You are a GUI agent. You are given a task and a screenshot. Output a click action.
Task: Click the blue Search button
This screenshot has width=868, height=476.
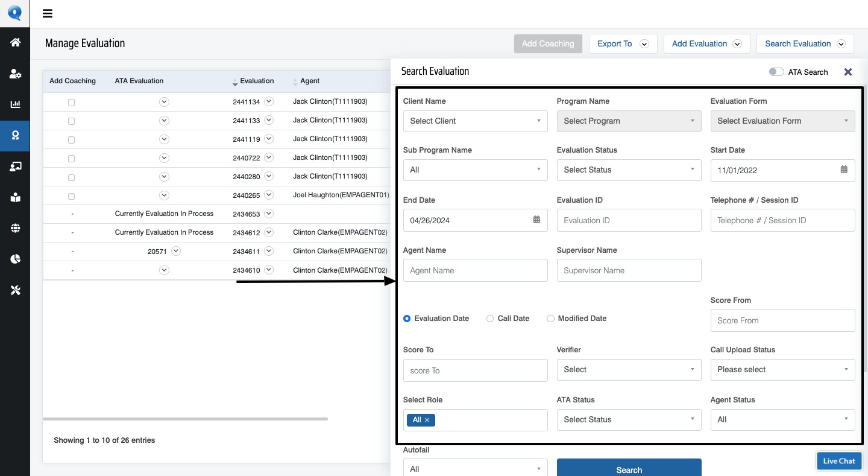[629, 469]
